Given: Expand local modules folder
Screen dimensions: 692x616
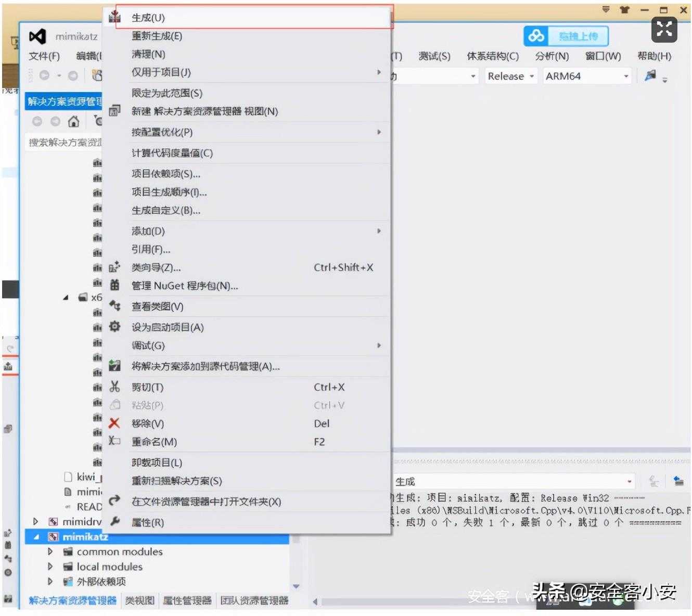Looking at the screenshot, I should click(50, 567).
